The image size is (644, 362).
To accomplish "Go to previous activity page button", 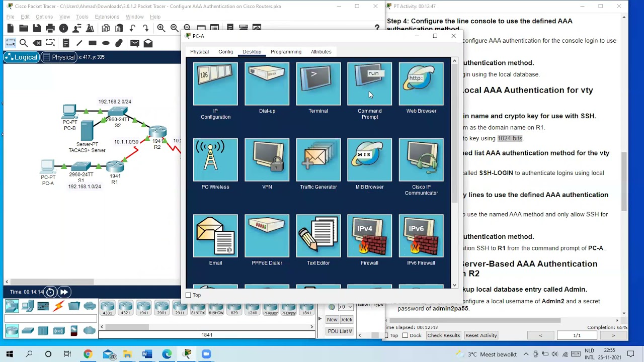I will [541, 335].
